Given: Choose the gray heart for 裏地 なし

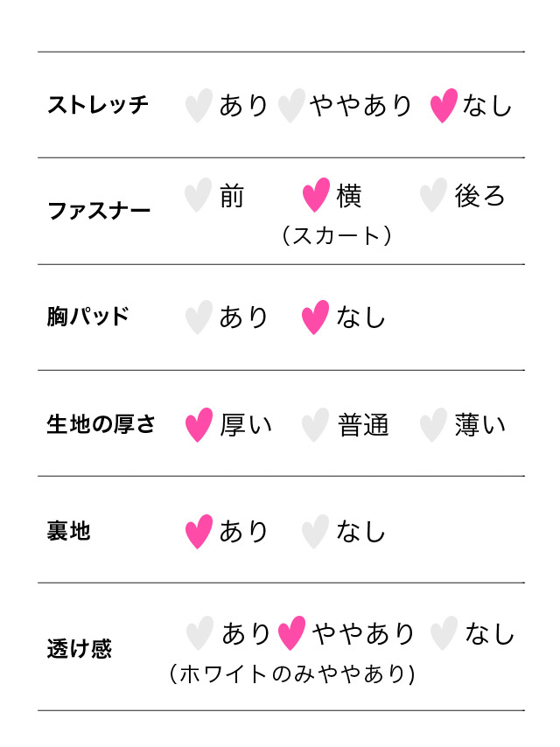Looking at the screenshot, I should (315, 532).
